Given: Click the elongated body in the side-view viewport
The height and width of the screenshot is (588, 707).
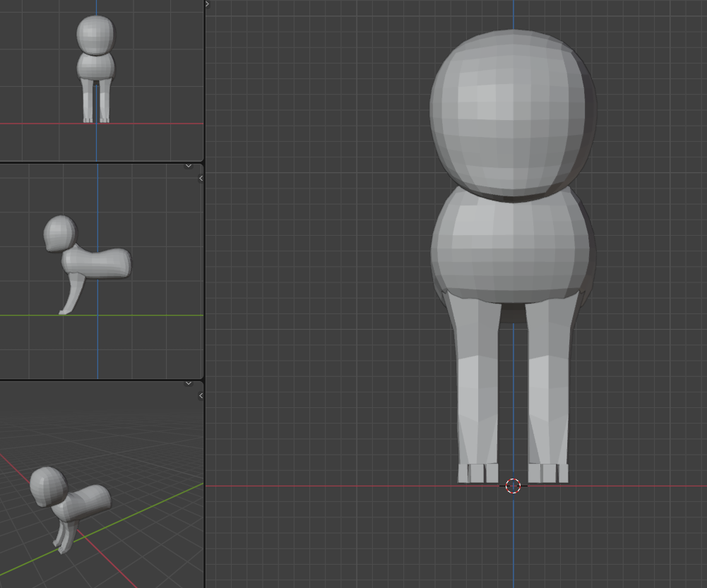Looking at the screenshot, I should tap(102, 263).
